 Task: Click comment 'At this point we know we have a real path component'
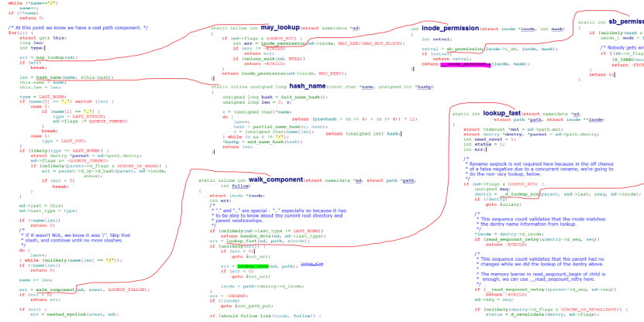78,28
